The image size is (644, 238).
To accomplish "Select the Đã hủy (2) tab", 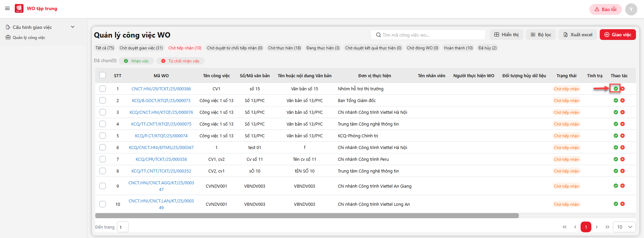I will tap(487, 48).
